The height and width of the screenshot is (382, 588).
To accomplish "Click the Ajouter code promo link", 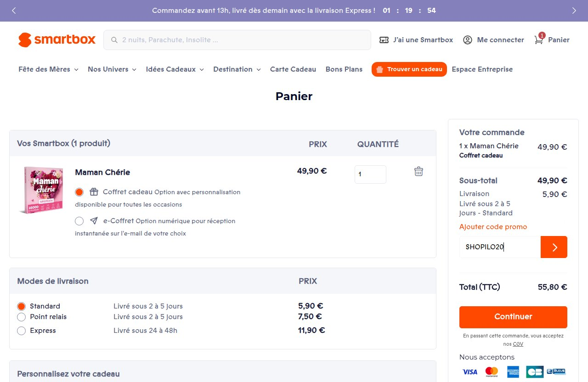I will pos(493,227).
